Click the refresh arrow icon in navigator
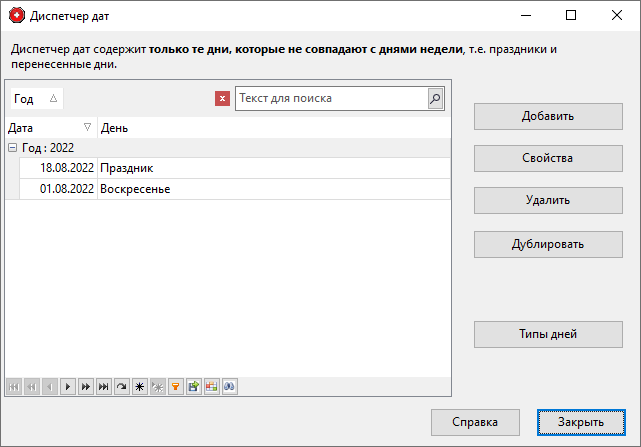This screenshot has height=447, width=641. pos(121,385)
